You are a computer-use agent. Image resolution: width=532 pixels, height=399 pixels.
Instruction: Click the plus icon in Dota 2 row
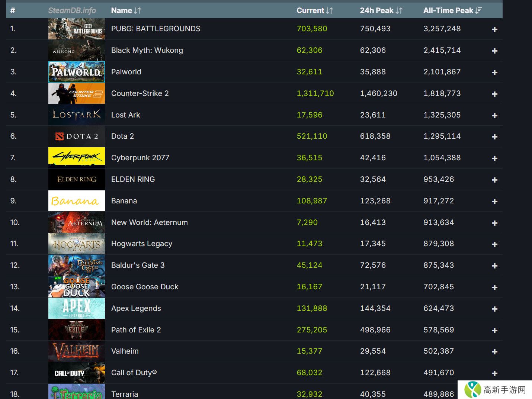tap(494, 137)
